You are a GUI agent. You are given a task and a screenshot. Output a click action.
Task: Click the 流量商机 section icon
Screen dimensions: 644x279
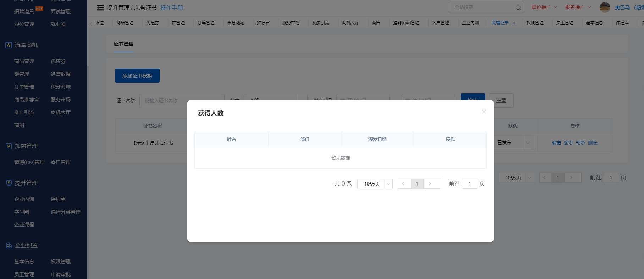coord(9,45)
